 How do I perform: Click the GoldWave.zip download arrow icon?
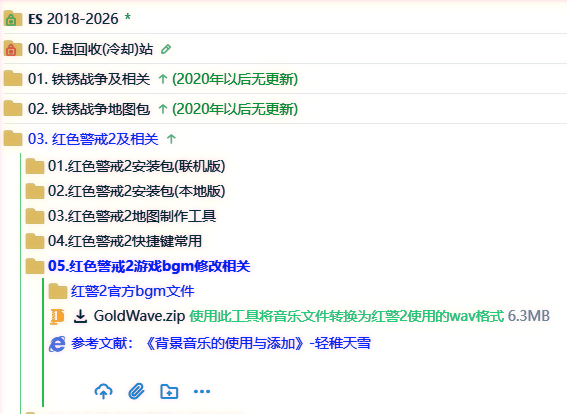[80, 316]
